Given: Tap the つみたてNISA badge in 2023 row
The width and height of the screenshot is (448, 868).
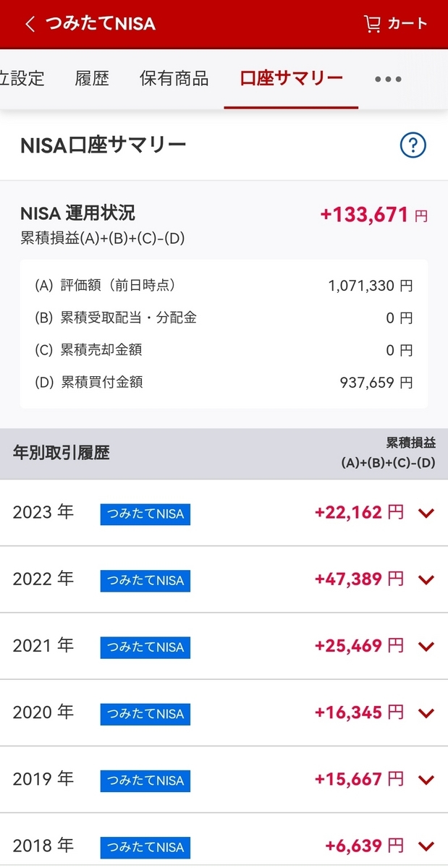Looking at the screenshot, I should 145,514.
